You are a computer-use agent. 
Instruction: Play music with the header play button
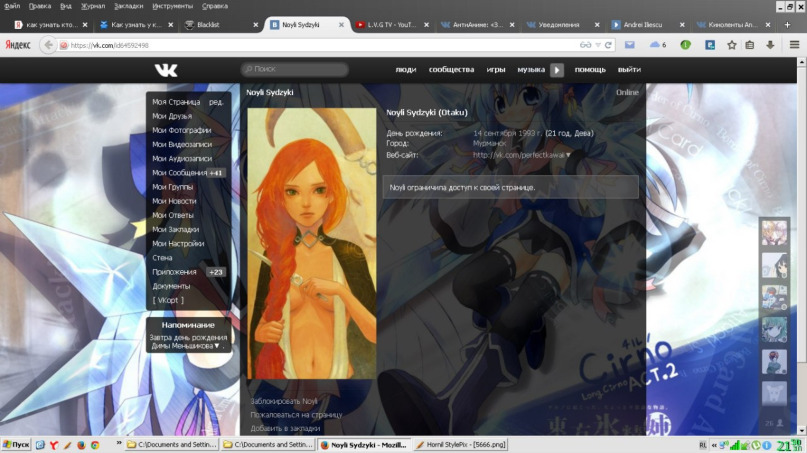click(557, 70)
